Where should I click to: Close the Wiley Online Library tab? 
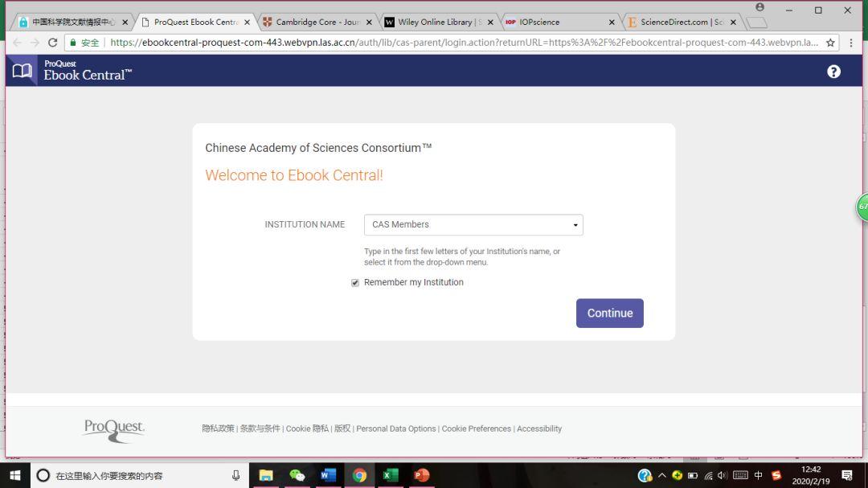tap(490, 23)
